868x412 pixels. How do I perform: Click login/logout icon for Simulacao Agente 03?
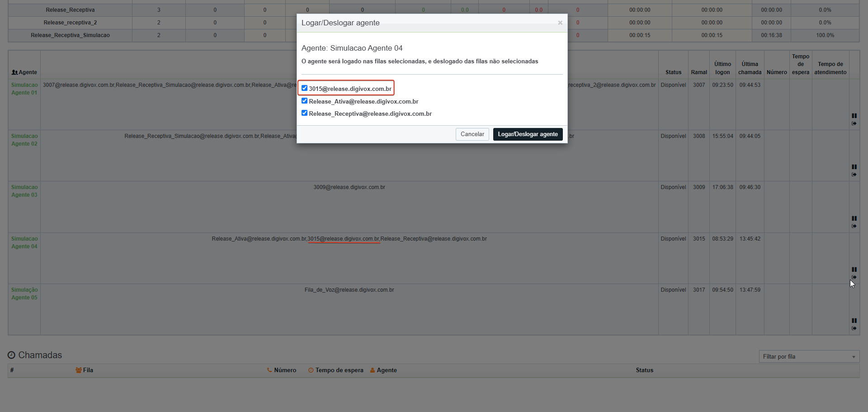click(x=854, y=226)
